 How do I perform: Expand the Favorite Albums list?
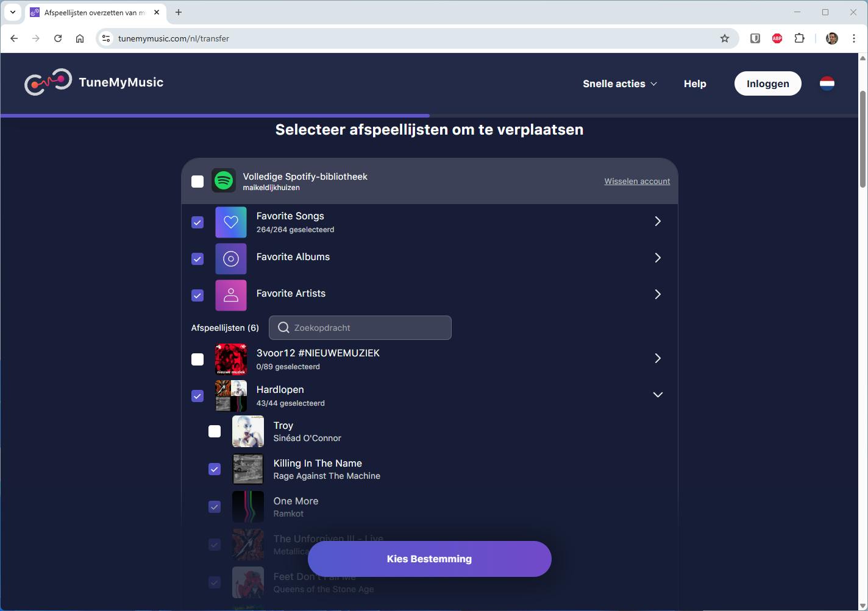[658, 258]
